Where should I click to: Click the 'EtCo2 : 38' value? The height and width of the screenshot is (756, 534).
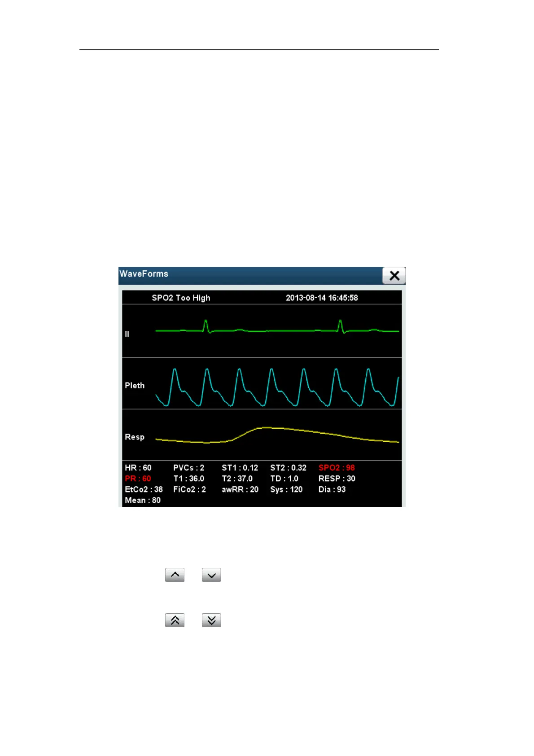click(144, 489)
